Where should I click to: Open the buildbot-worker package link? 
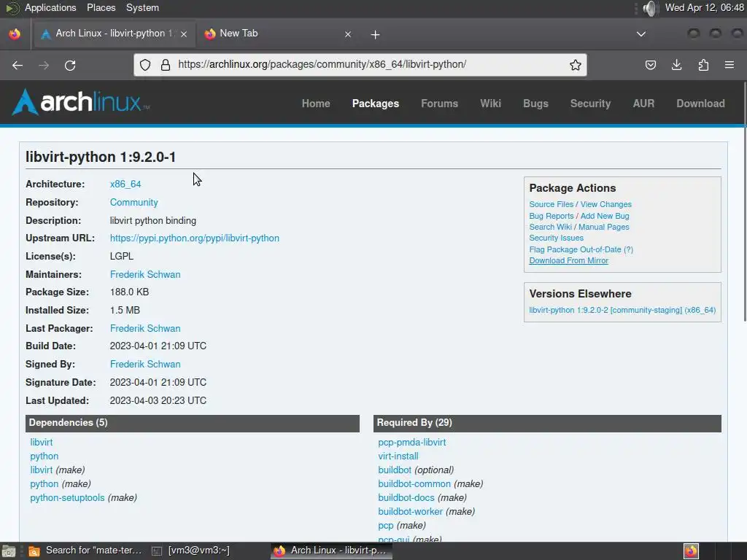[410, 511]
